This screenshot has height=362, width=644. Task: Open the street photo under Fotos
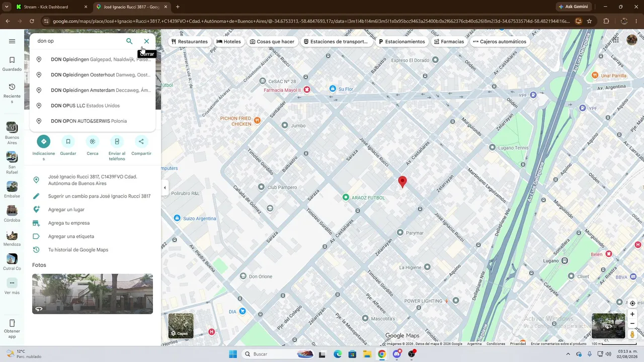pyautogui.click(x=93, y=294)
